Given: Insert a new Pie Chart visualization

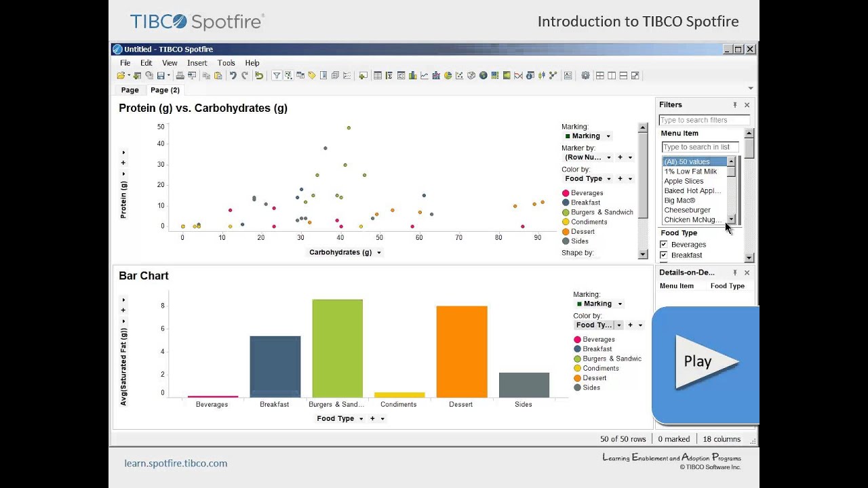Looking at the screenshot, I should (x=448, y=75).
